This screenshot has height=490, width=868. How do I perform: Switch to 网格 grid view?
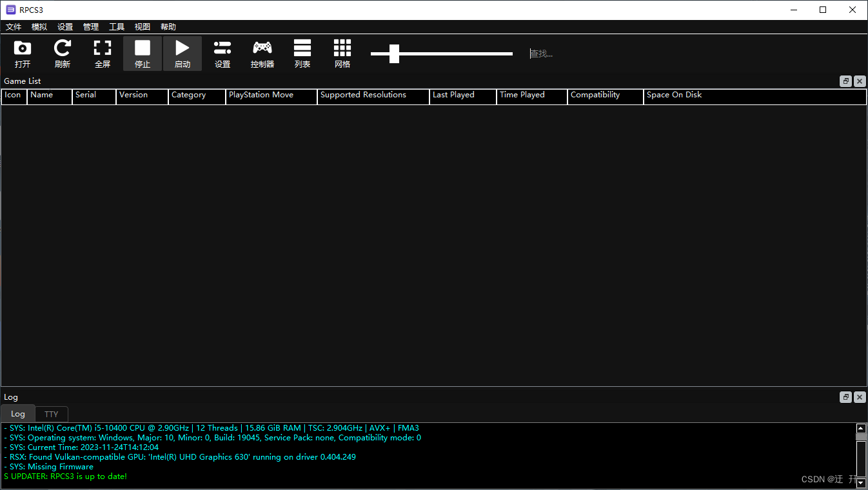point(342,54)
